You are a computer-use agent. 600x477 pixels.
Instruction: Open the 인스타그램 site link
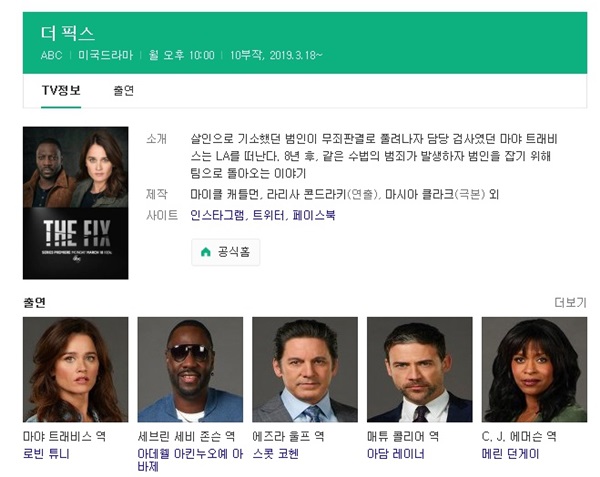217,215
